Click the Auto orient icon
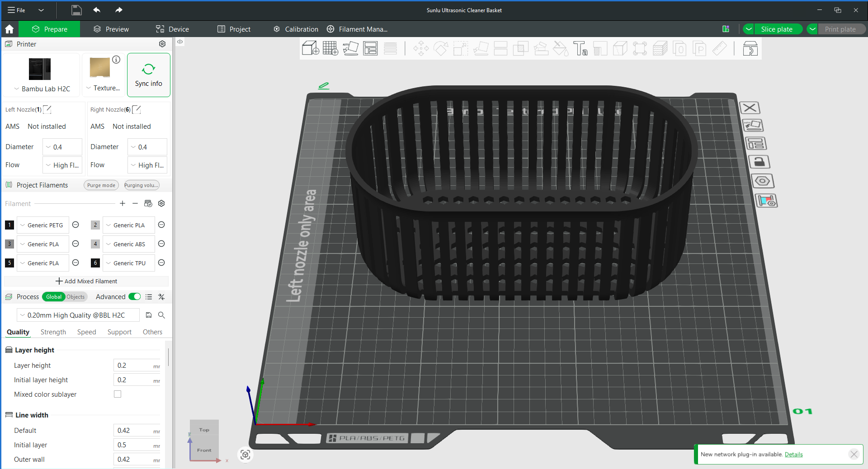Image resolution: width=868 pixels, height=469 pixels. [x=350, y=48]
